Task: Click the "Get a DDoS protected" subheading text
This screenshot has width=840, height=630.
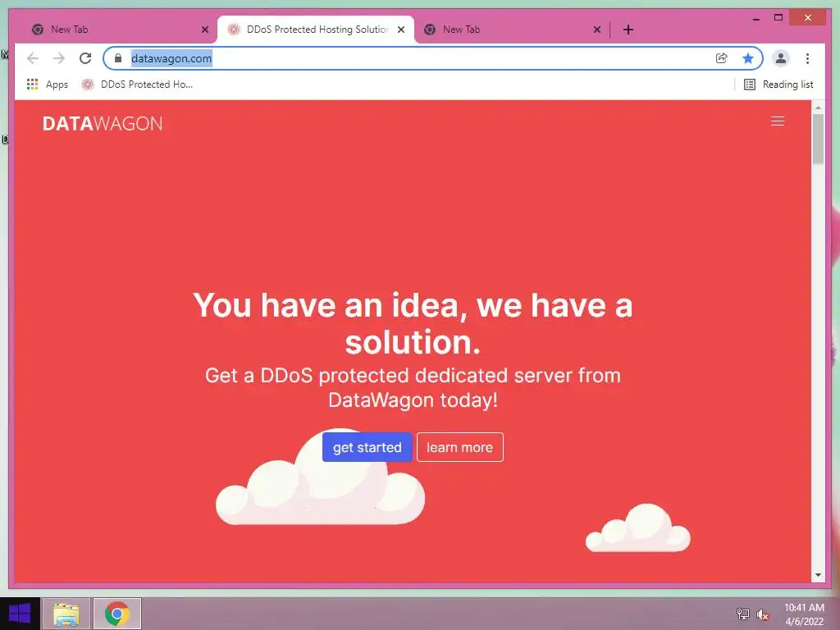Action: point(413,388)
